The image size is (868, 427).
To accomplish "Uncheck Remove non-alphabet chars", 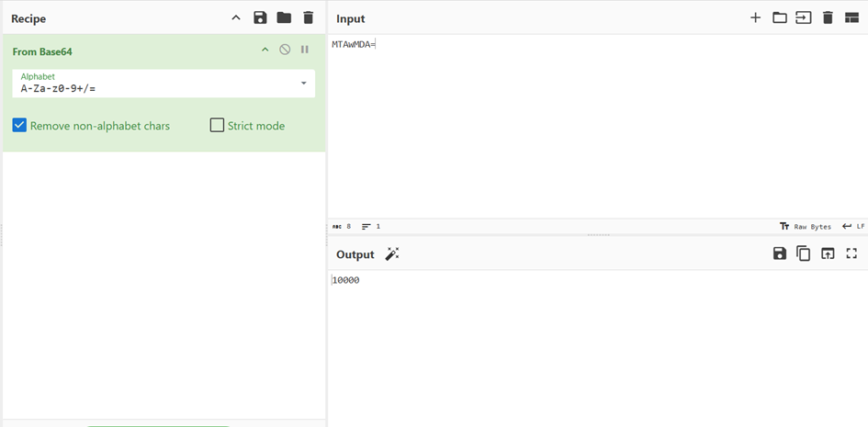I will click(19, 125).
